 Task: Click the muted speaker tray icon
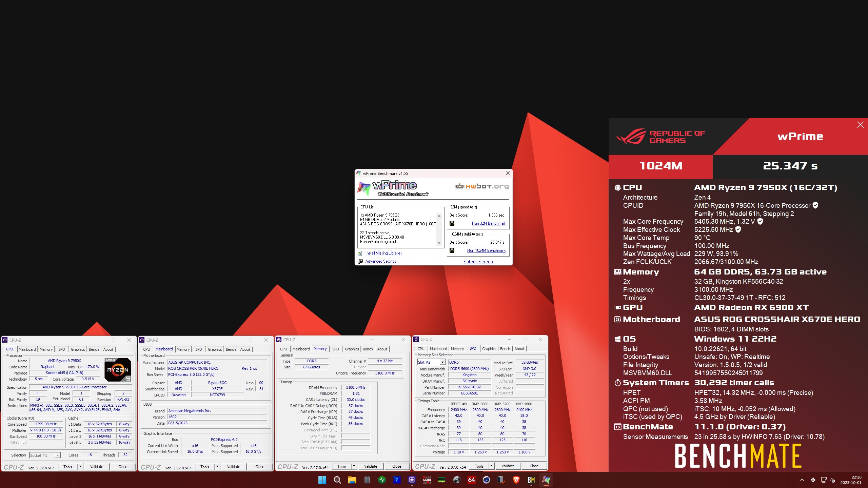832,480
